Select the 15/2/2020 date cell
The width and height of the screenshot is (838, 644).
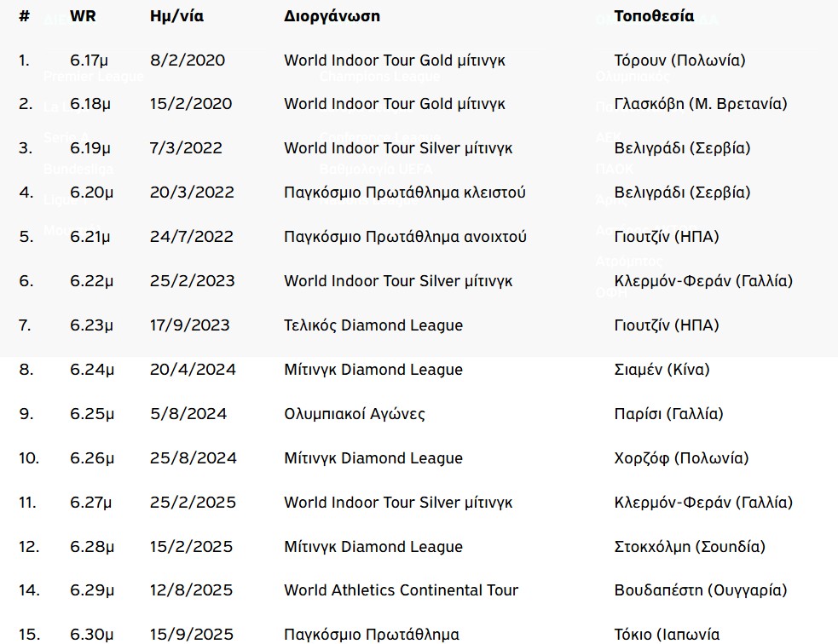[190, 104]
